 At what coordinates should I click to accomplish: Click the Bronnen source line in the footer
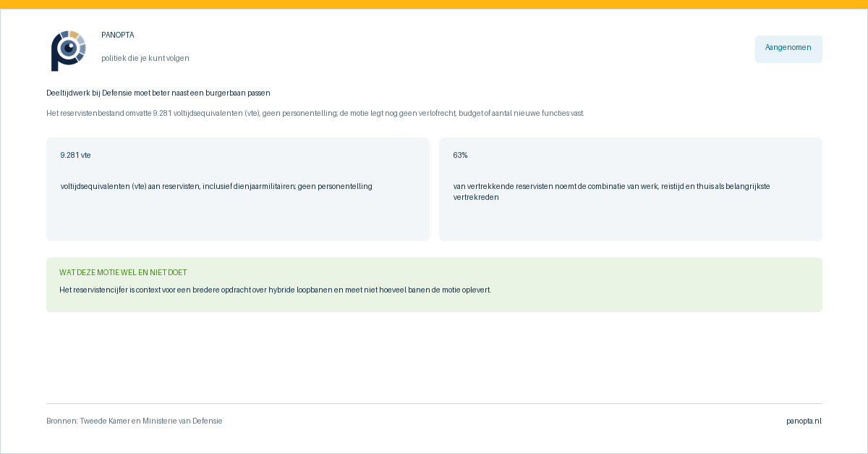click(135, 421)
